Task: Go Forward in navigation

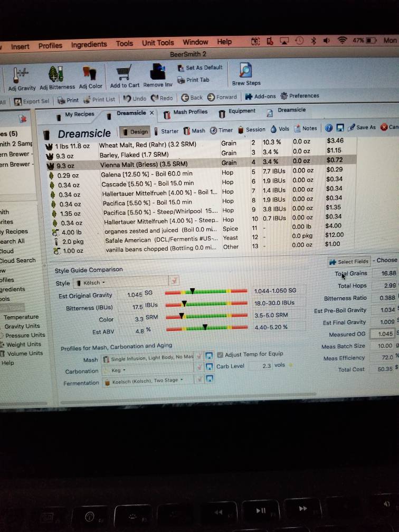Action: (x=222, y=97)
